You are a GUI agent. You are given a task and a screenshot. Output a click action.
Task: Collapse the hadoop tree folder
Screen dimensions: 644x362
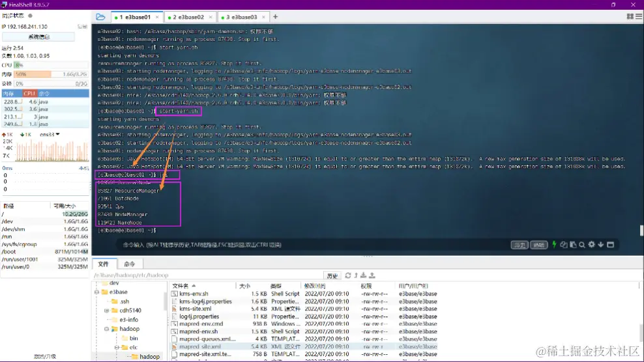click(106, 329)
